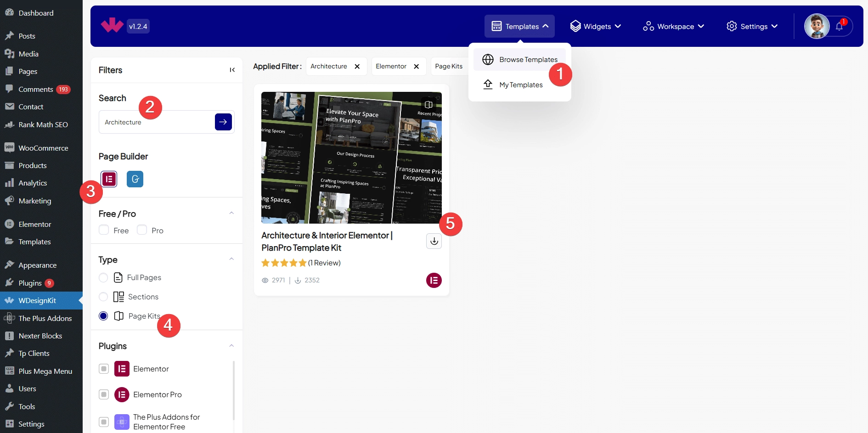Click the WDesignKit logo in header
868x433 pixels.
[112, 26]
